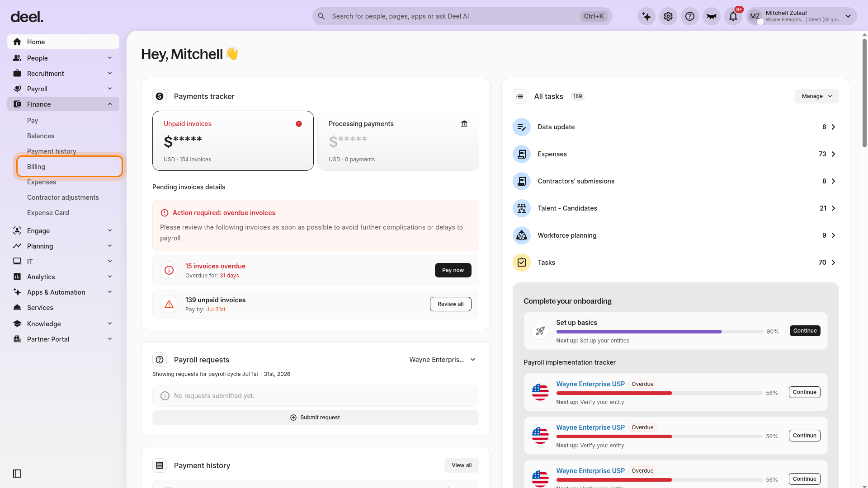Click Continue for Set up basics

click(x=805, y=331)
